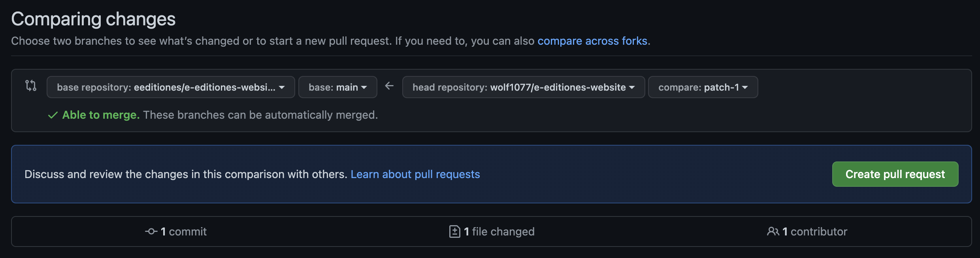Screen dimensions: 980x258
Task: Follow the compare across forks link
Action: [592, 41]
